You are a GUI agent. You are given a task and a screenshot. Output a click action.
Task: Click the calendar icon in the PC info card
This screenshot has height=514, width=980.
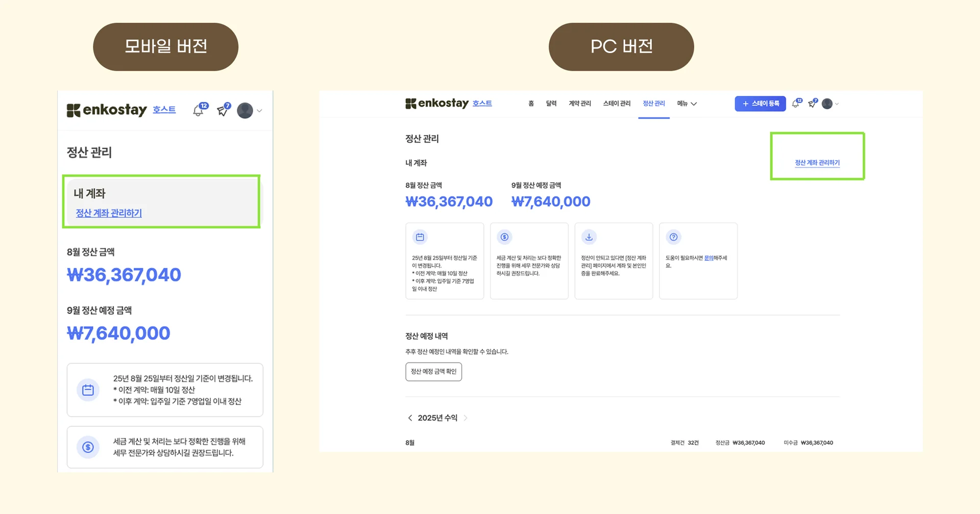click(x=420, y=237)
